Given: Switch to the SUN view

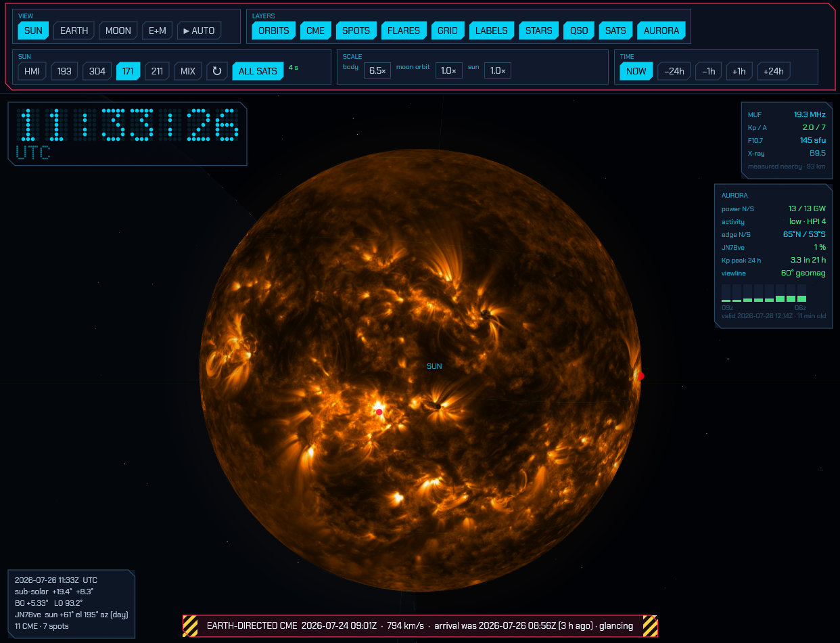Looking at the screenshot, I should pos(33,30).
